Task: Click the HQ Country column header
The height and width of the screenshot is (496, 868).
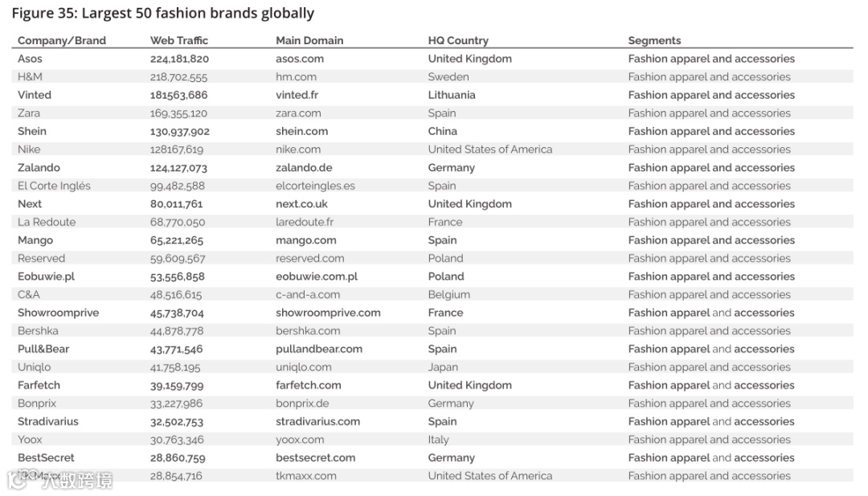Action: click(x=458, y=40)
